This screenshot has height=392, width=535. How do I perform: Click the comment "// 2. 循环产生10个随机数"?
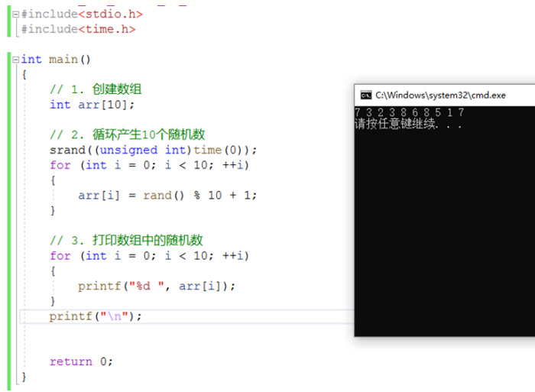(127, 134)
